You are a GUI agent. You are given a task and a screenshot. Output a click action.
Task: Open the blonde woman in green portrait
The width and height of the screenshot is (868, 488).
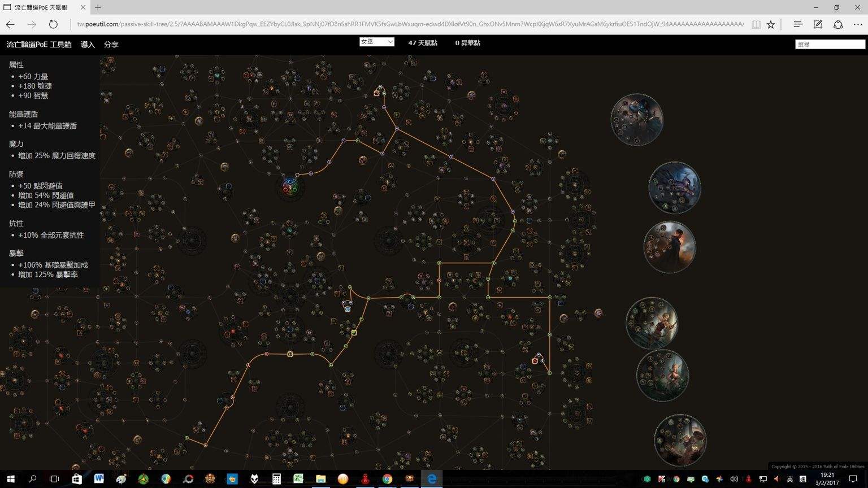(662, 376)
